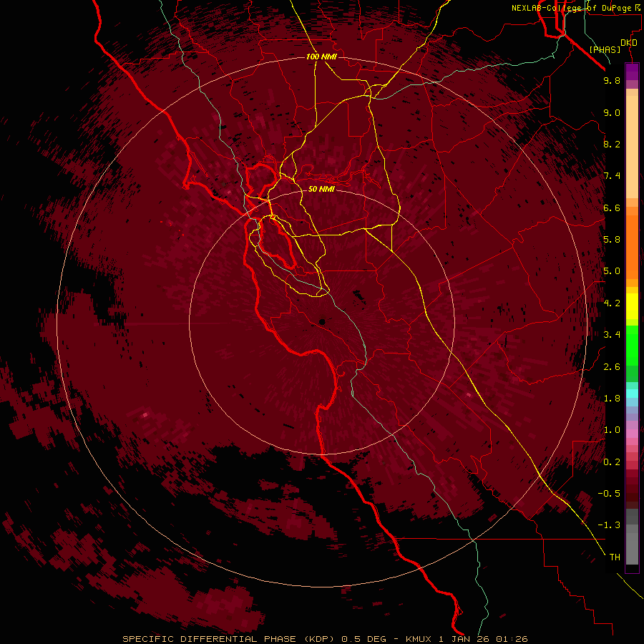The width and height of the screenshot is (644, 644).
Task: Click the pink segment of the color bar
Action: point(632,433)
